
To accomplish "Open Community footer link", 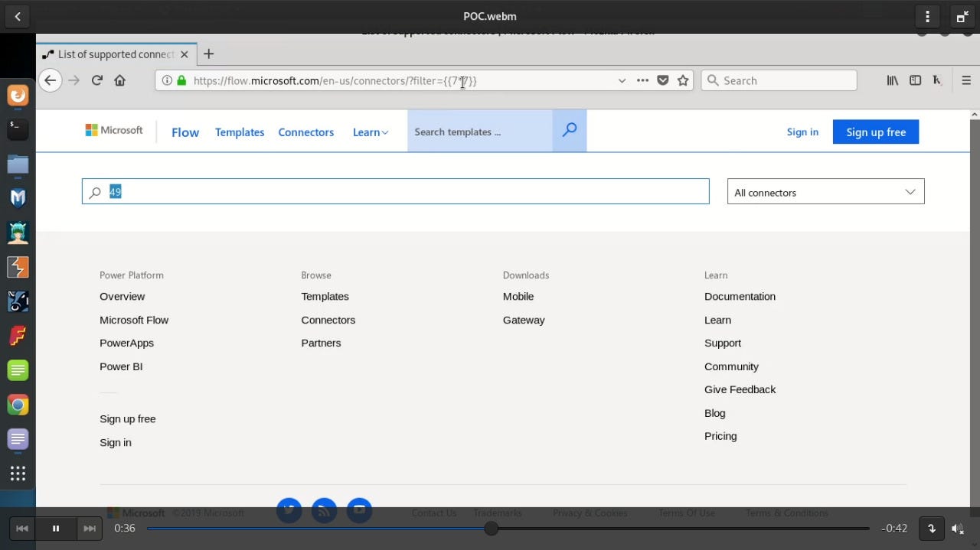I will [x=731, y=366].
